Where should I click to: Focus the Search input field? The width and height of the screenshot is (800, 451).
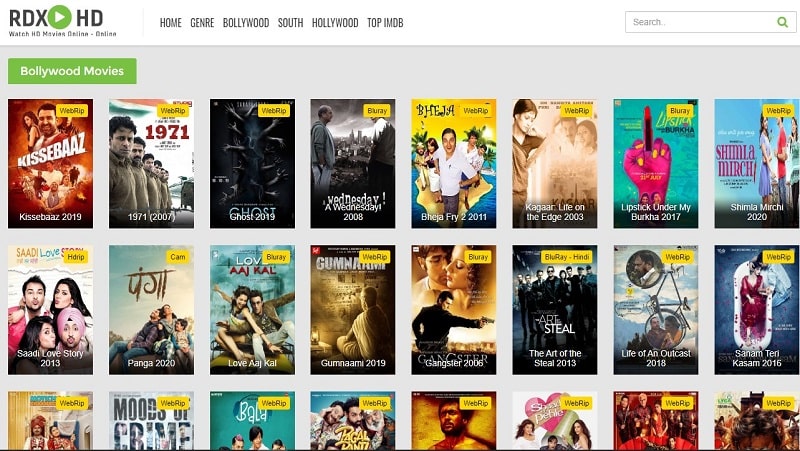(710, 22)
